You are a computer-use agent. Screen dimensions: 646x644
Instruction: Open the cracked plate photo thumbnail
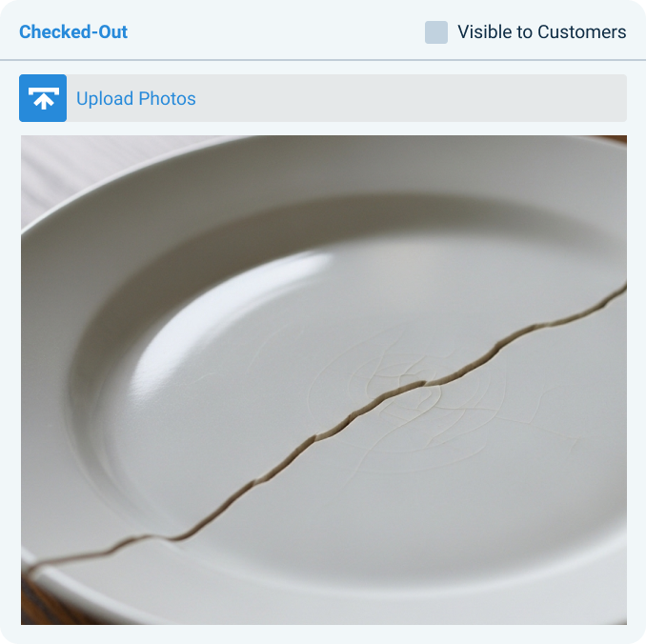point(324,380)
